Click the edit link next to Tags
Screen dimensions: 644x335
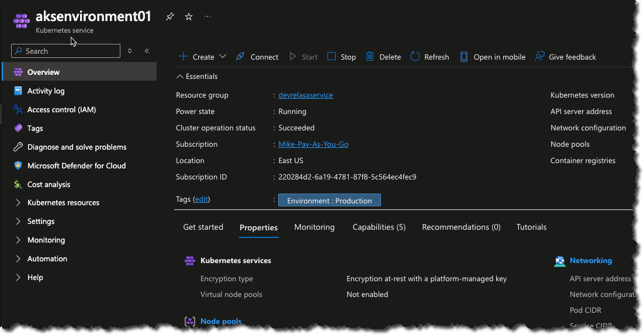[201, 199]
